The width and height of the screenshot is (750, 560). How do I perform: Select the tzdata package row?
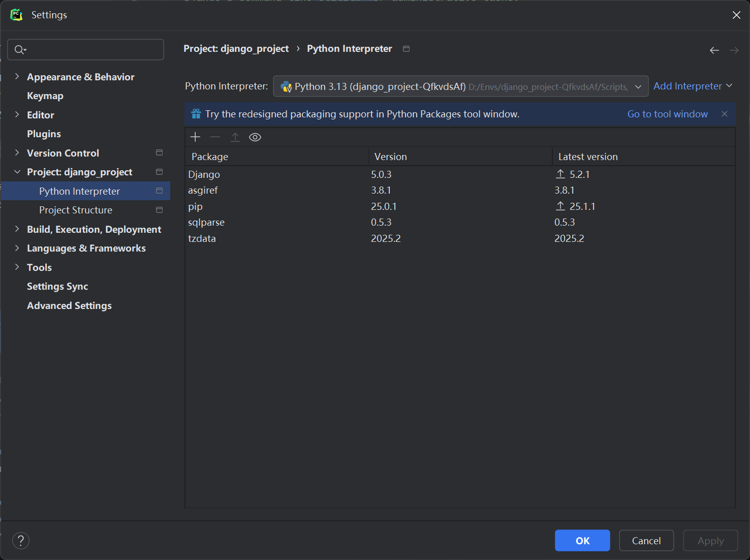pos(460,238)
